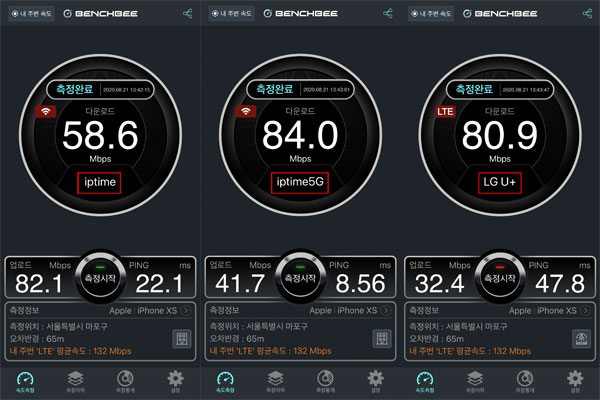The width and height of the screenshot is (600, 400).
Task: Expand the 측정정보 chevron on the iptime5G screen
Action: coord(386,310)
